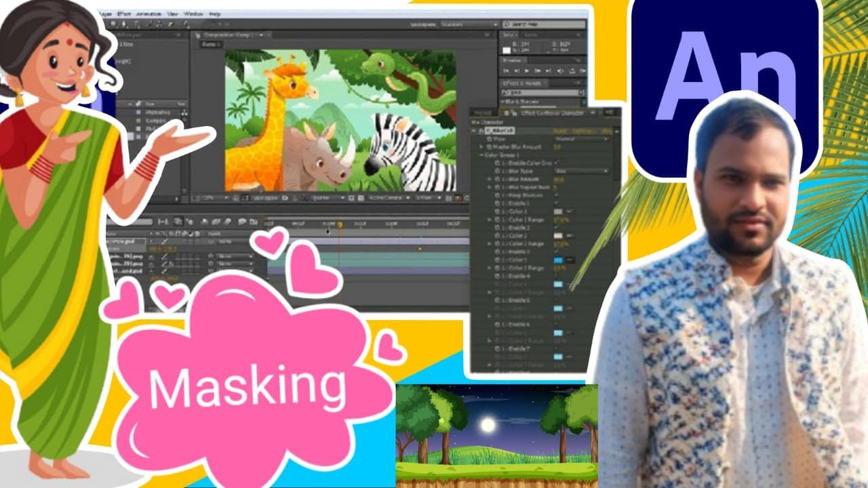Expand the Blur & Sharpen effects category
Screen dimensions: 868x488
(x=502, y=102)
